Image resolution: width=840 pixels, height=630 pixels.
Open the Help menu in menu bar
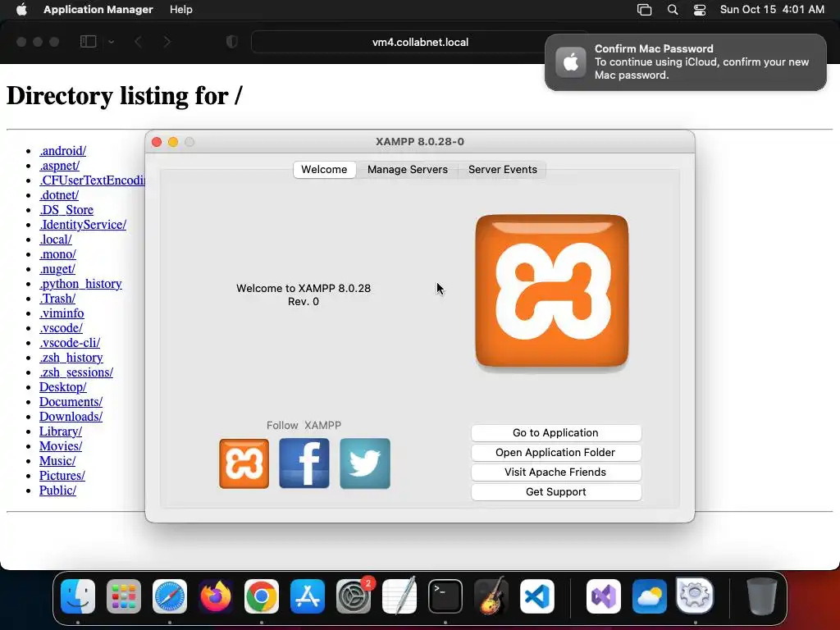181,10
